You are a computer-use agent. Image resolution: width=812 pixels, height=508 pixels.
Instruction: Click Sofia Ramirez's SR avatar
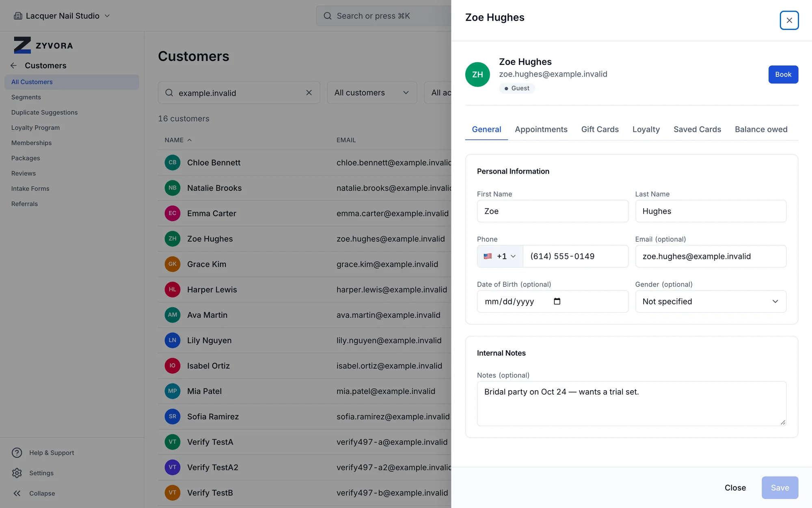[x=173, y=417]
